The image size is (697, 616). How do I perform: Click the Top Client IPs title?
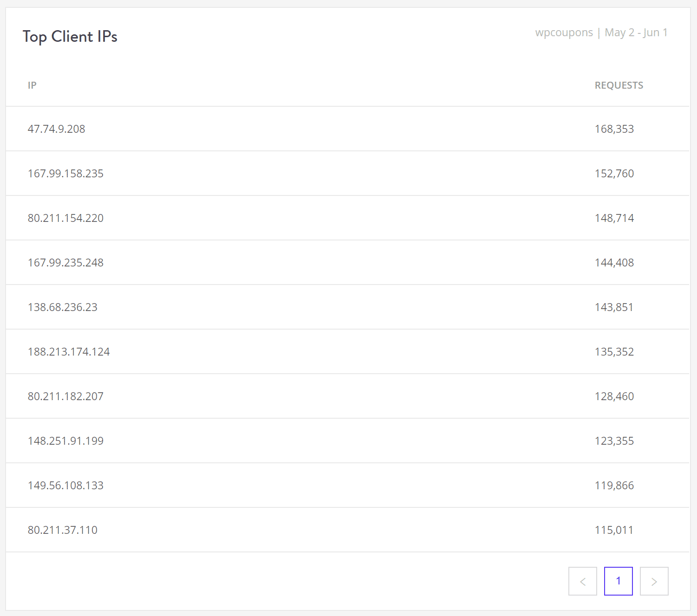[x=70, y=37]
